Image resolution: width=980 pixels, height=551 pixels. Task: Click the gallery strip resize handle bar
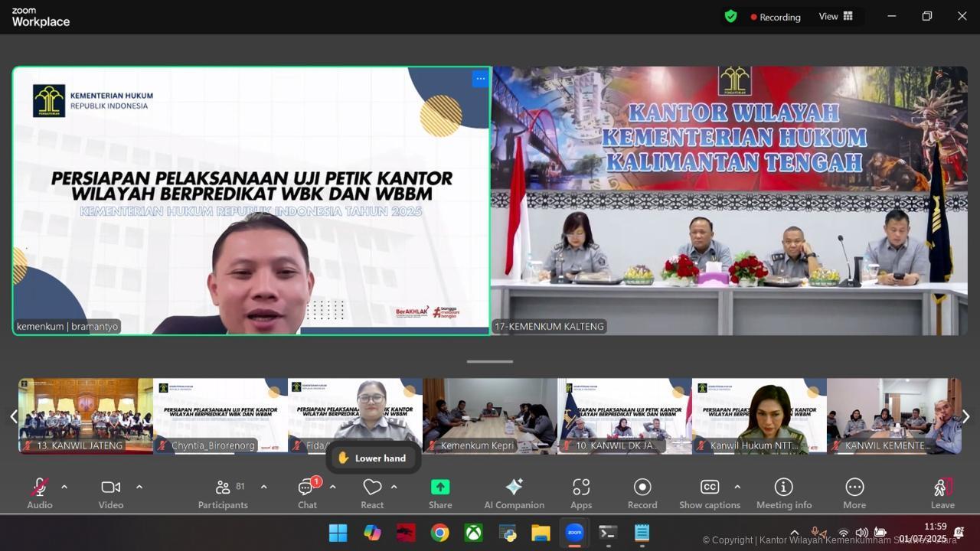point(490,361)
